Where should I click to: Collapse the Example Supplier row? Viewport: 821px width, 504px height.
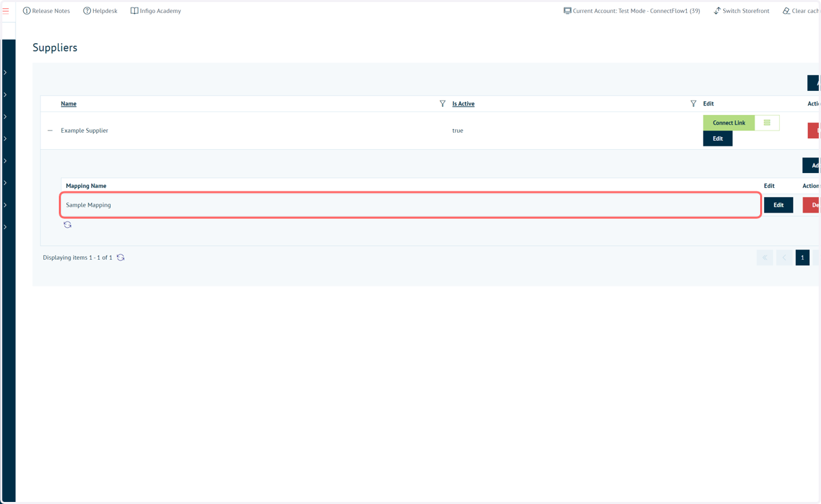coord(50,131)
